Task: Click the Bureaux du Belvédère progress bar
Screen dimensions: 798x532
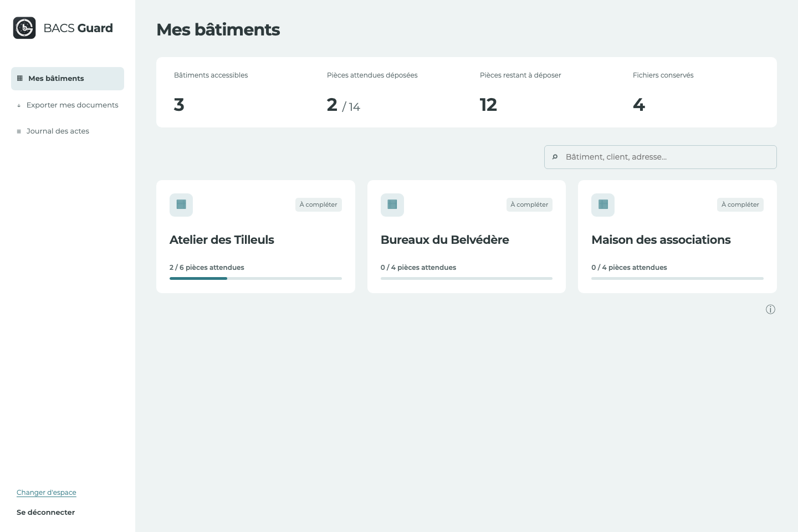Action: [x=467, y=278]
